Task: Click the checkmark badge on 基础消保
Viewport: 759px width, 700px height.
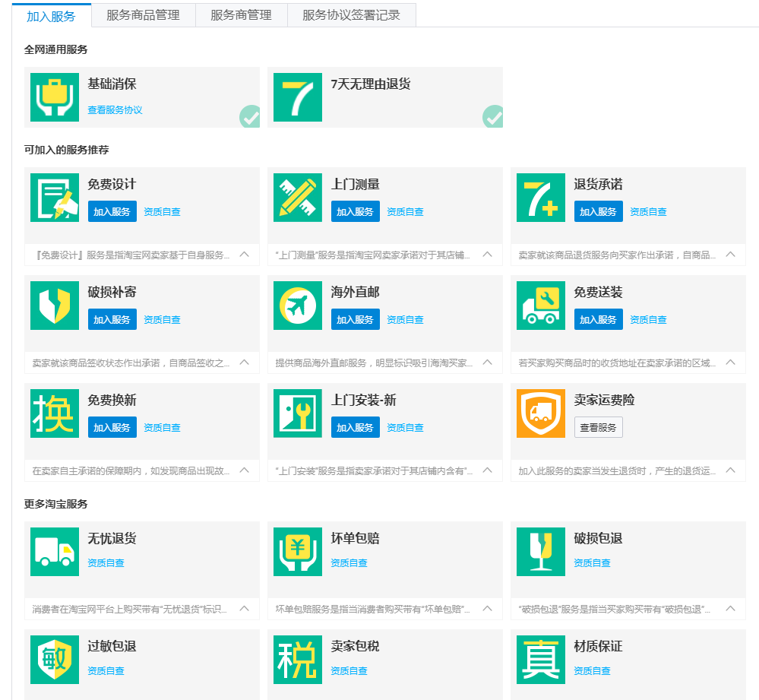Action: tap(250, 117)
